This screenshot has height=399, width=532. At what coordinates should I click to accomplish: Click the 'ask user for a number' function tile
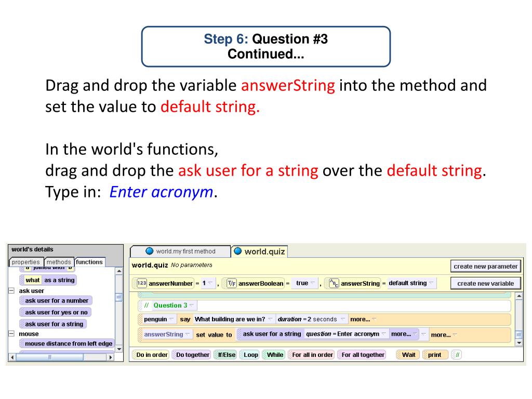point(56,301)
